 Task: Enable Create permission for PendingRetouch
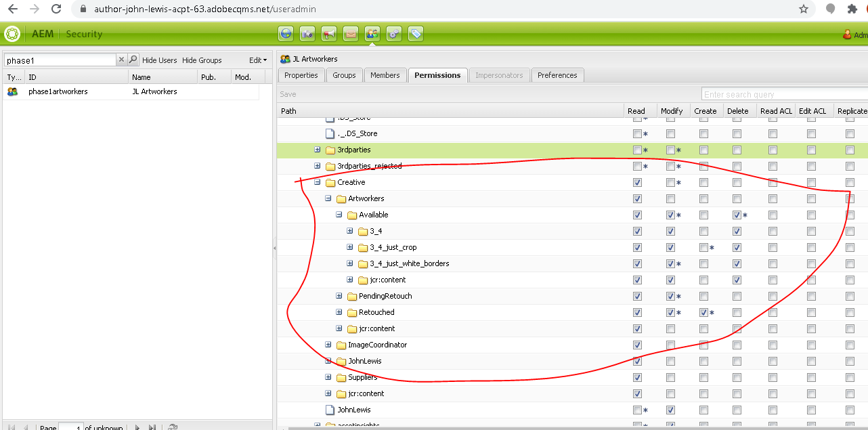click(x=703, y=296)
